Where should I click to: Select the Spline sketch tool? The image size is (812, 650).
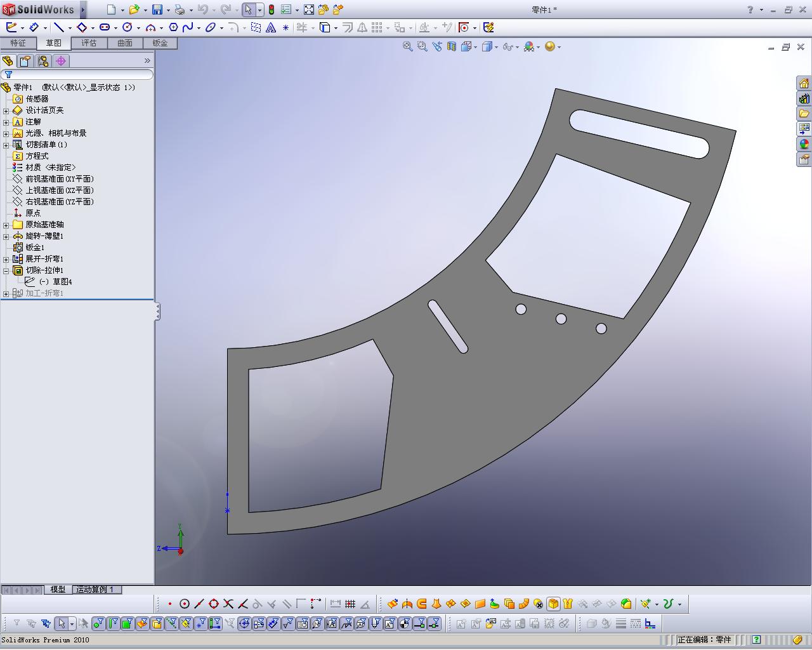tap(188, 27)
